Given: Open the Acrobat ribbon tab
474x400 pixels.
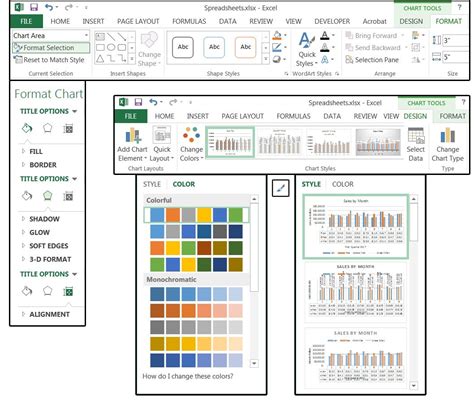Looking at the screenshot, I should tap(374, 21).
